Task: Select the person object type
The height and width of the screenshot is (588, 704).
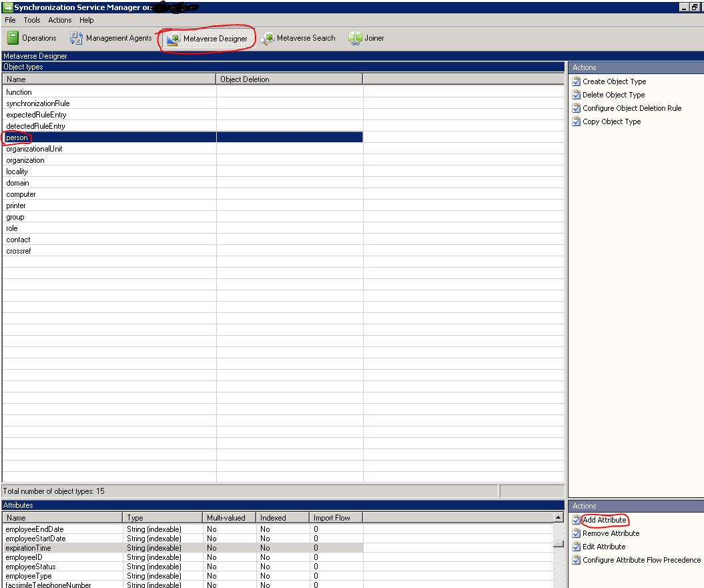Action: pos(183,137)
